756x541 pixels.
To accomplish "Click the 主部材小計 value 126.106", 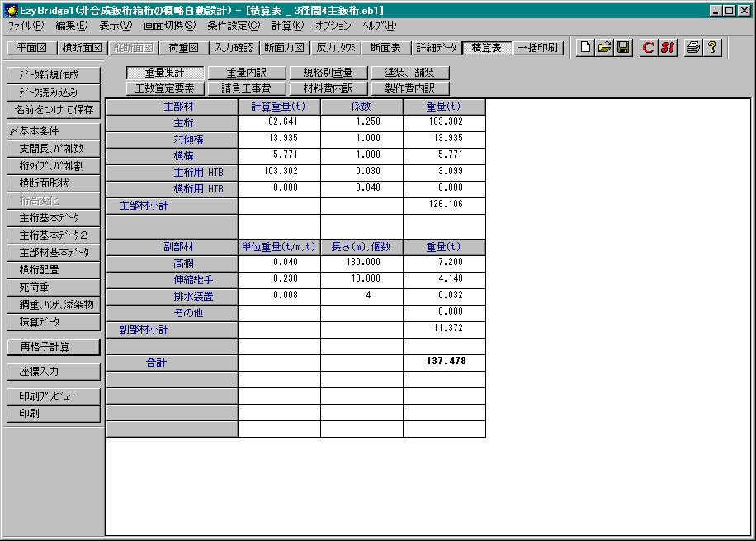I will click(x=446, y=204).
